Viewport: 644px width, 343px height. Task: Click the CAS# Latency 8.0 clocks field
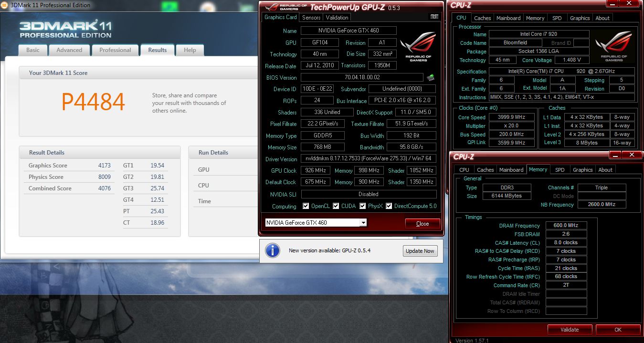(566, 242)
